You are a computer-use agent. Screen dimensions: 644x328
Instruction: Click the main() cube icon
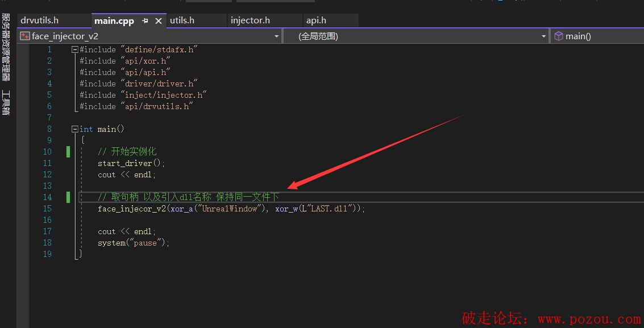click(558, 36)
